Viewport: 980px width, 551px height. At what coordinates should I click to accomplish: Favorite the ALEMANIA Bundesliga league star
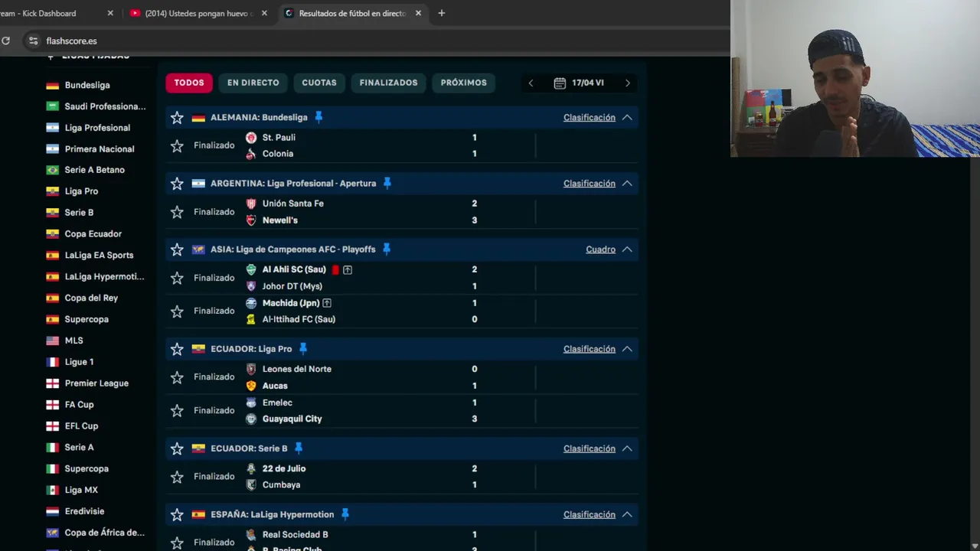pos(177,118)
